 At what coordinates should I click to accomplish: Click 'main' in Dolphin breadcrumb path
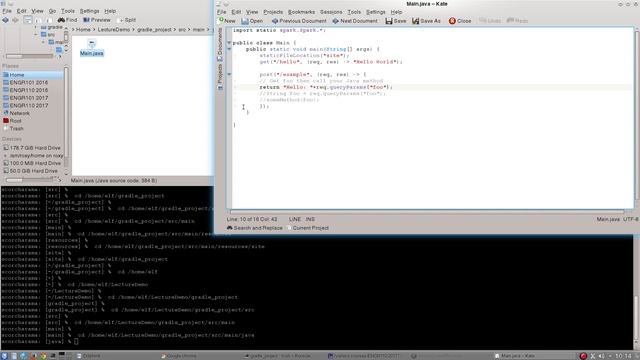coord(199,29)
